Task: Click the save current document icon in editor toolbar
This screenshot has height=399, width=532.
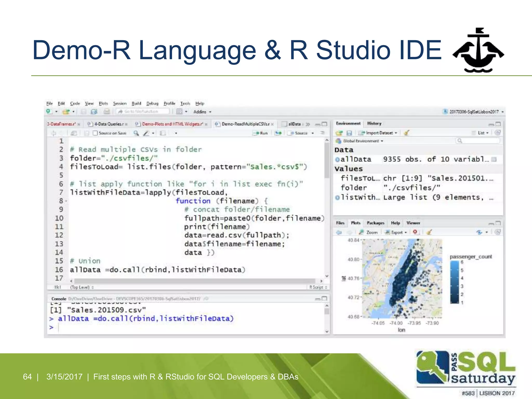Action: click(87, 133)
